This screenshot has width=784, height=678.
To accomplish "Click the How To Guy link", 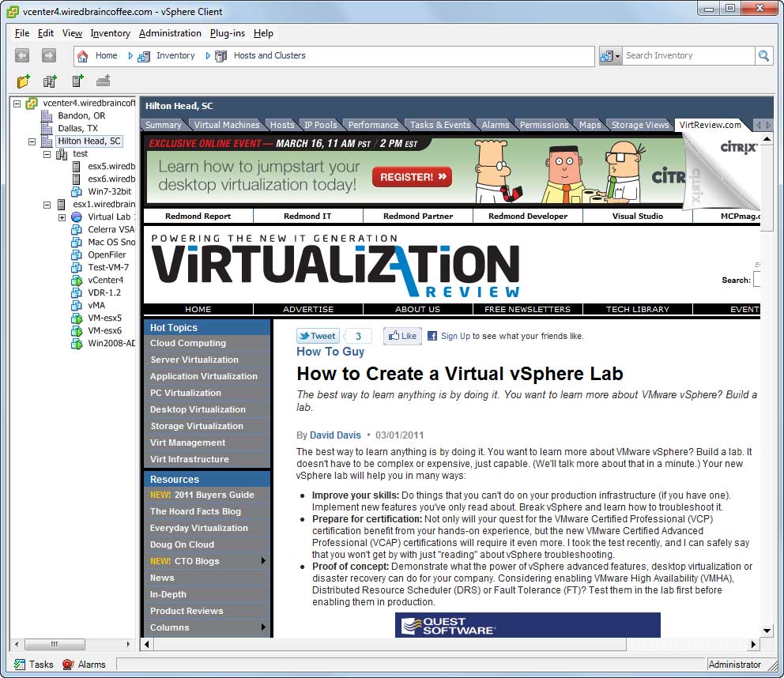I will (330, 352).
